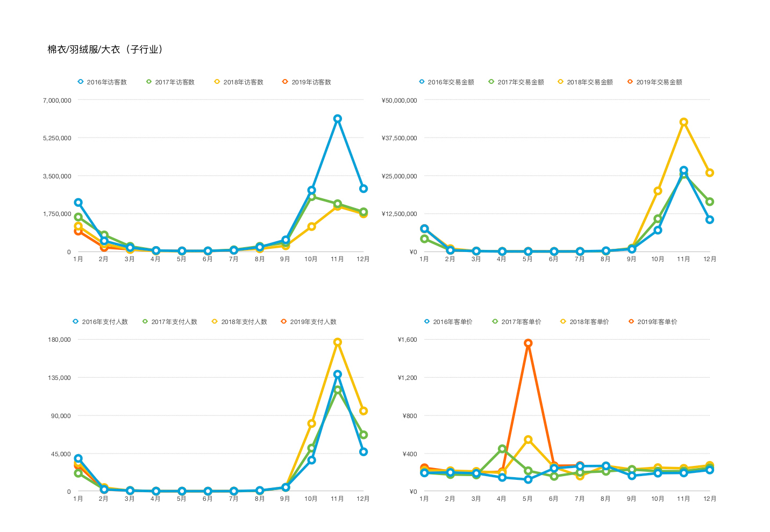Select the 2017年交易金额 legend label
The image size is (770, 532).
point(521,82)
